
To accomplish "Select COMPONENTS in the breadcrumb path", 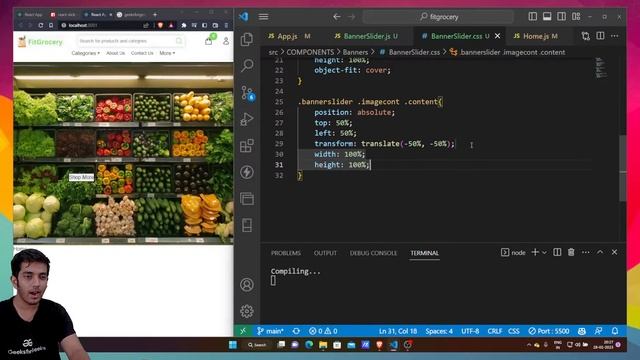I will pos(310,52).
